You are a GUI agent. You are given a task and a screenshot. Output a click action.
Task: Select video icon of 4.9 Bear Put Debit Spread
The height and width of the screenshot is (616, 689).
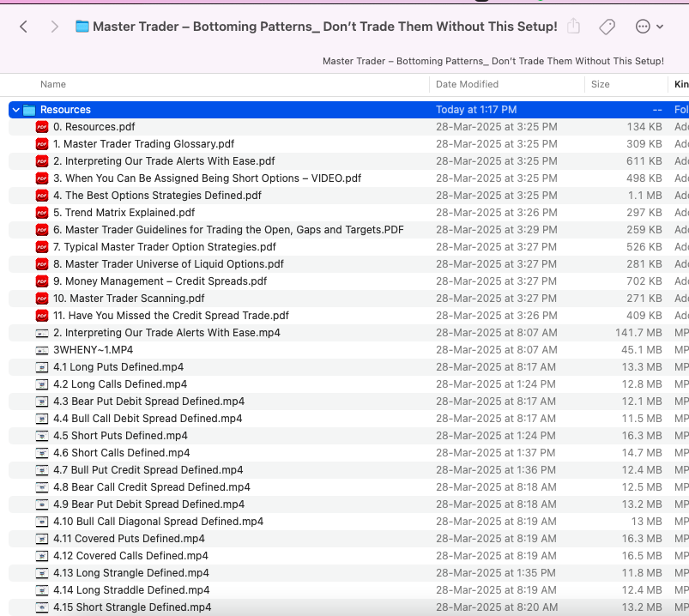click(x=42, y=504)
